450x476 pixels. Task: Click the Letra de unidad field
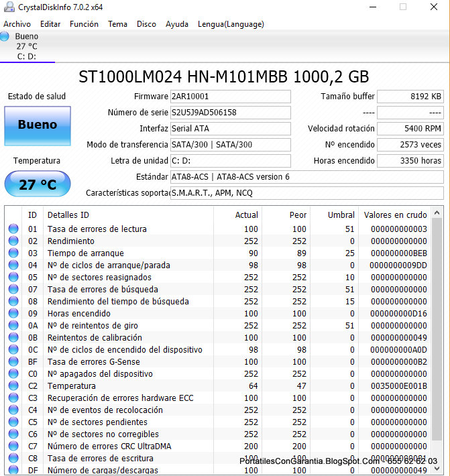(x=231, y=161)
